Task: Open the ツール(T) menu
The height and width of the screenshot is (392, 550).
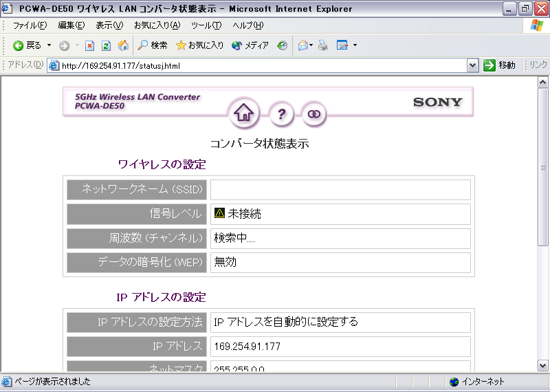Action: [206, 25]
